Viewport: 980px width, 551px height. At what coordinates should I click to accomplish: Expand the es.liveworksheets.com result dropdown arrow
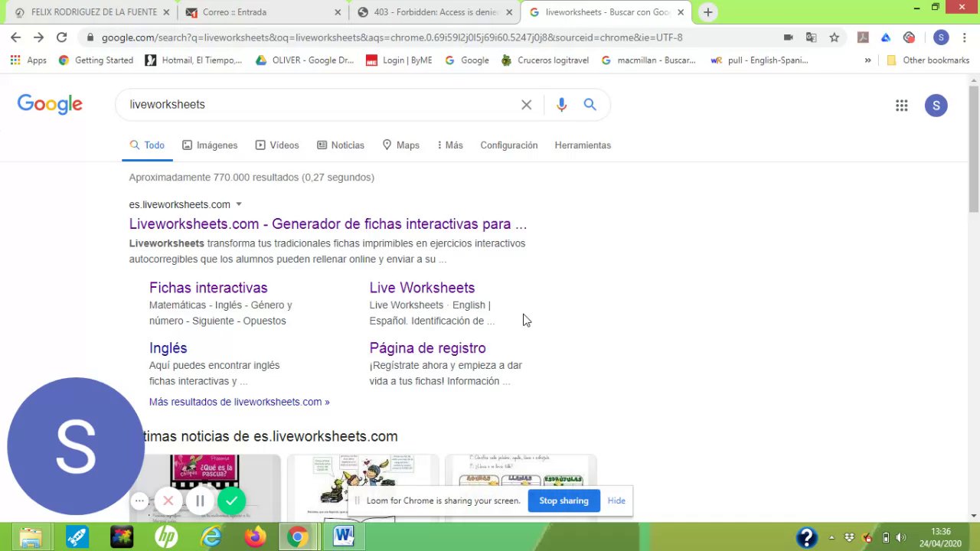[x=239, y=204]
